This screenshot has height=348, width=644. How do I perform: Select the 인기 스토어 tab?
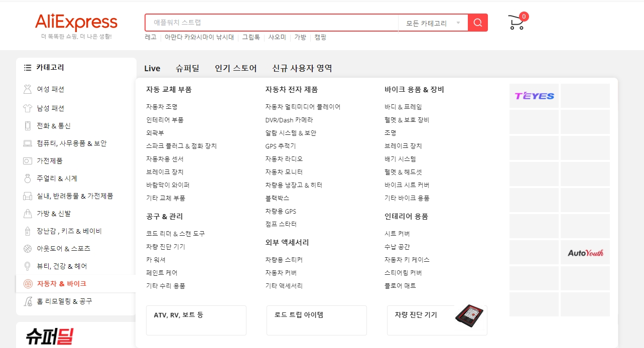point(235,68)
